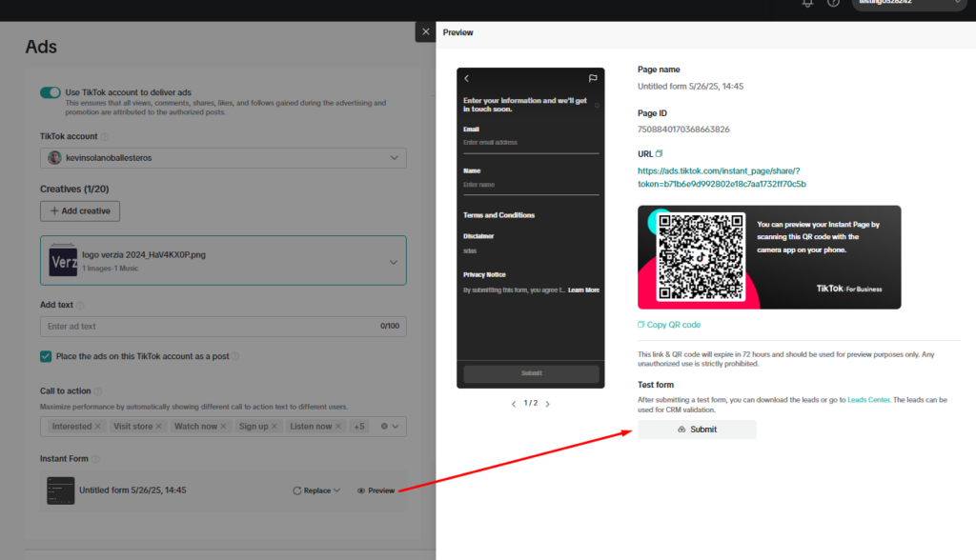
Task: Click the Preview eye icon for Instant Form
Action: coord(362,490)
